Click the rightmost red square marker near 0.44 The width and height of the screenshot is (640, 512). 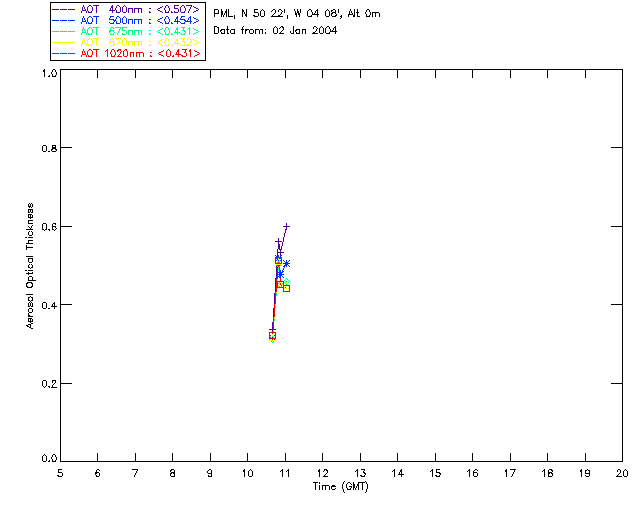(287, 288)
